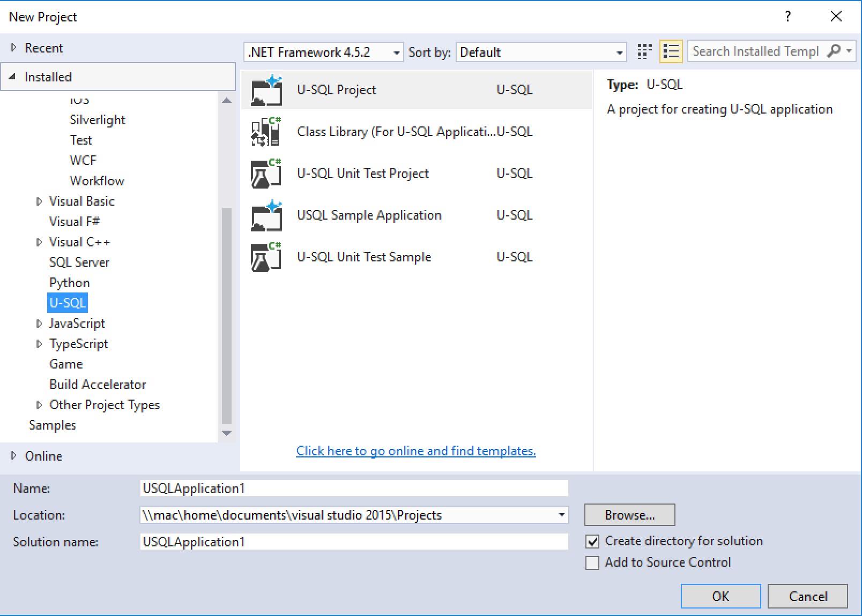Click the U-SQL Project template icon
Screen dimensions: 862x616
coord(266,90)
